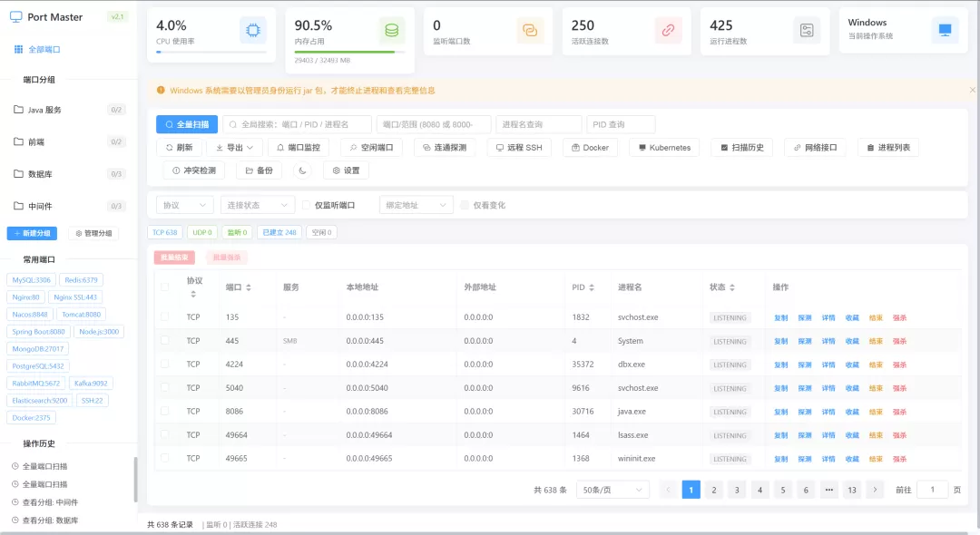Run 冲突检测 conflict detection
Screen dimensions: 980x535
tap(194, 170)
